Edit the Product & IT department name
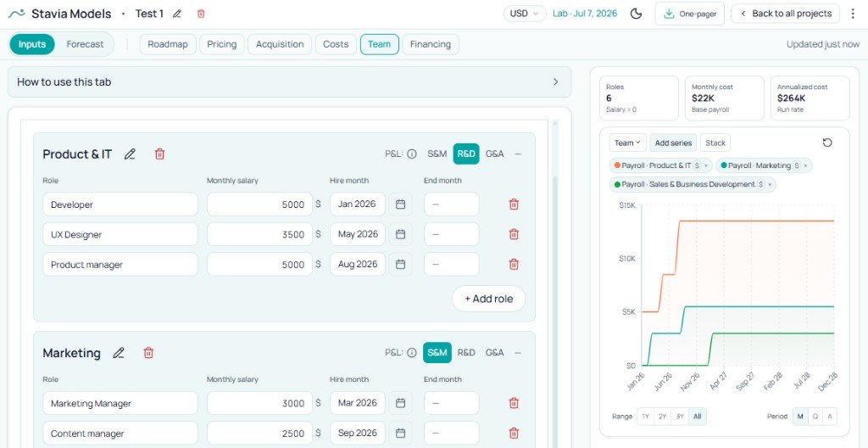 pyautogui.click(x=130, y=154)
